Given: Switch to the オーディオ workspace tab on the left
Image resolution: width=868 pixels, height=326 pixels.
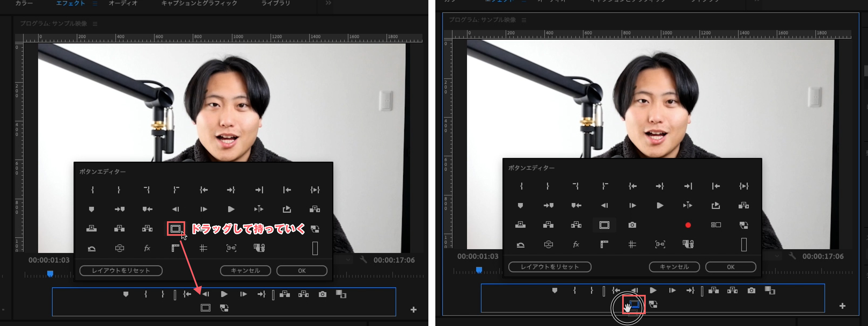Looking at the screenshot, I should pyautogui.click(x=123, y=3).
